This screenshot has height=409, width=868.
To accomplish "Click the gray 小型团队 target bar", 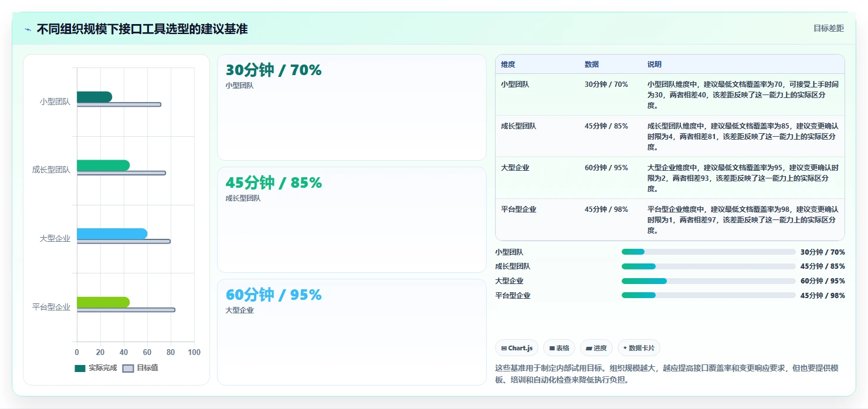I will click(118, 104).
